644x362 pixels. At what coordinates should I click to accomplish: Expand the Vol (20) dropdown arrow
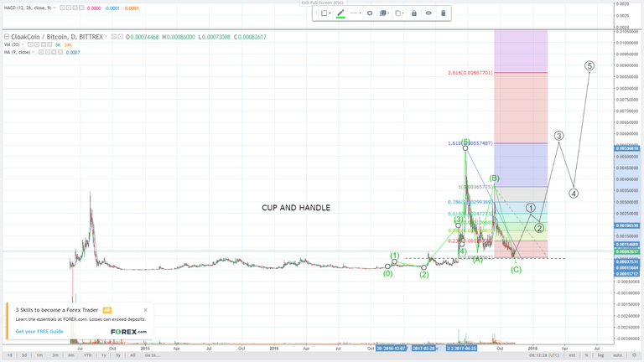pos(23,44)
